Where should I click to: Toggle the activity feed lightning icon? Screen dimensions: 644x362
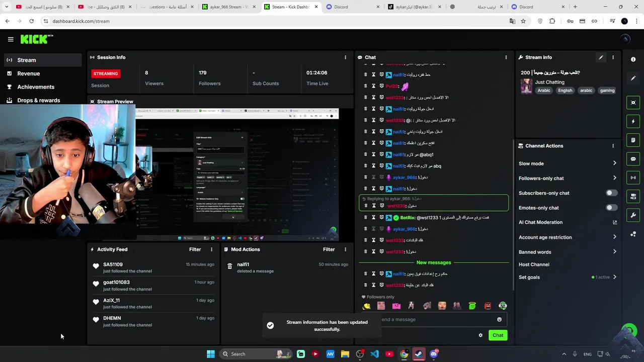[x=633, y=121]
